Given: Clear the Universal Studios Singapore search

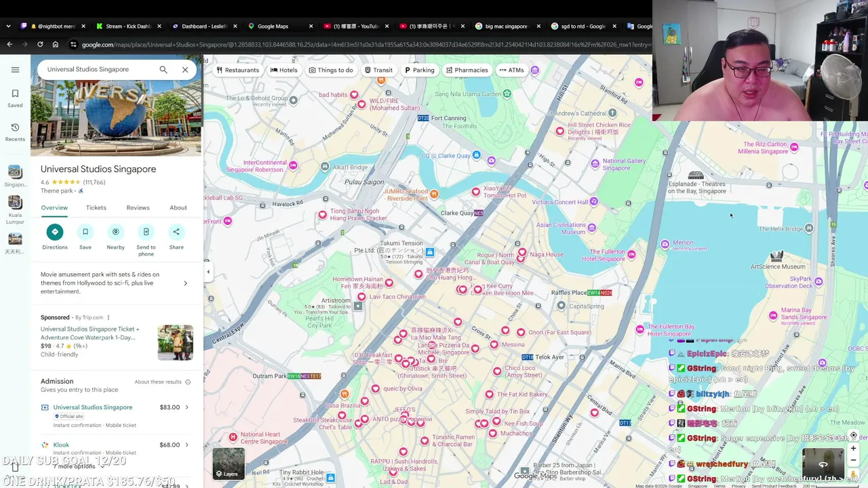Looking at the screenshot, I should [185, 69].
